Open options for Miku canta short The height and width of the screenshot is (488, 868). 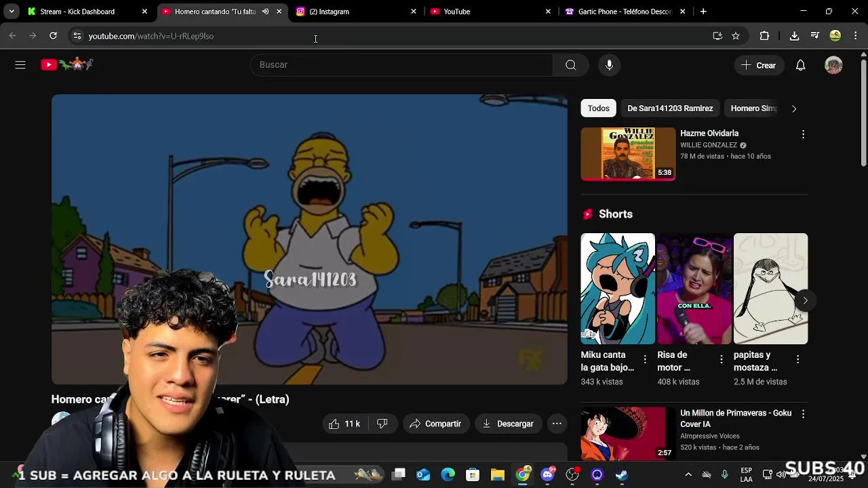[x=645, y=359]
